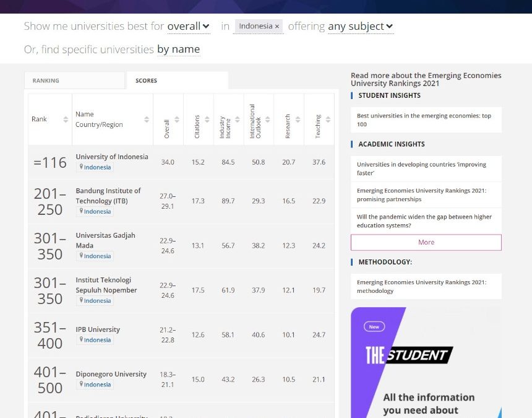Open University of Indonesia page
Viewport: 532px width, 418px height.
pos(112,157)
